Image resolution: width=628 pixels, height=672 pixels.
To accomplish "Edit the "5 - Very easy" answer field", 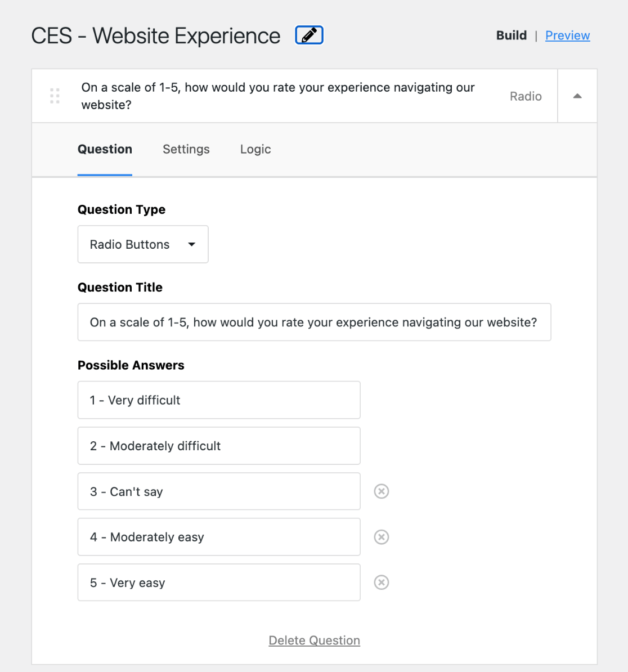I will 219,583.
